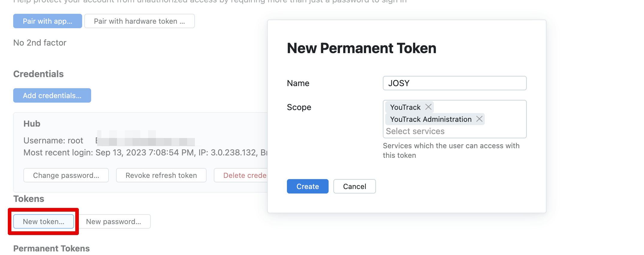The width and height of the screenshot is (644, 255).
Task: Remove the YouTrack Administration scope tag
Action: pyautogui.click(x=479, y=119)
